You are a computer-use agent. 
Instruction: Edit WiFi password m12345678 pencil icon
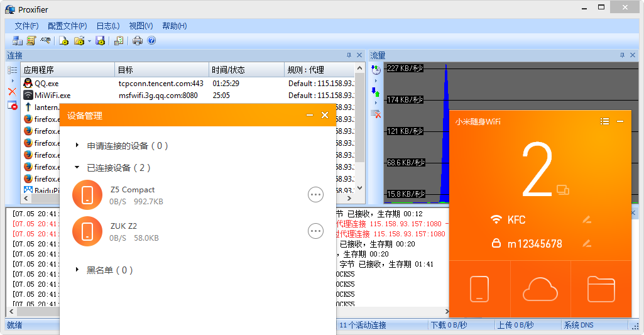tap(587, 243)
